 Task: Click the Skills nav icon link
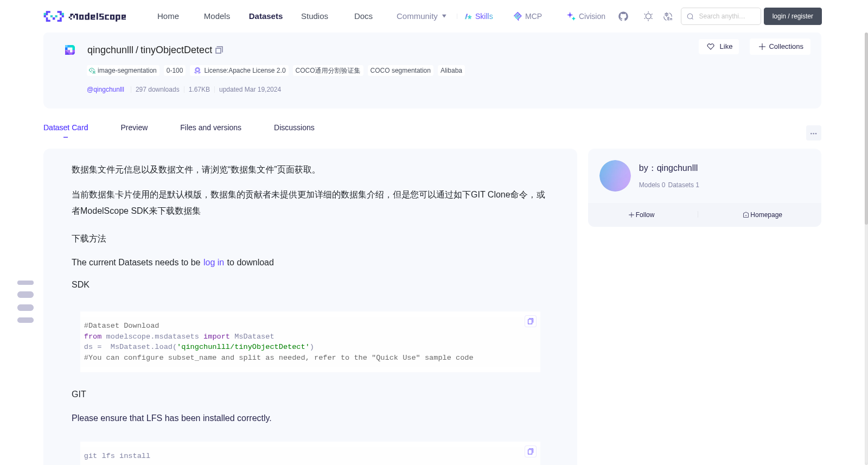click(x=478, y=16)
